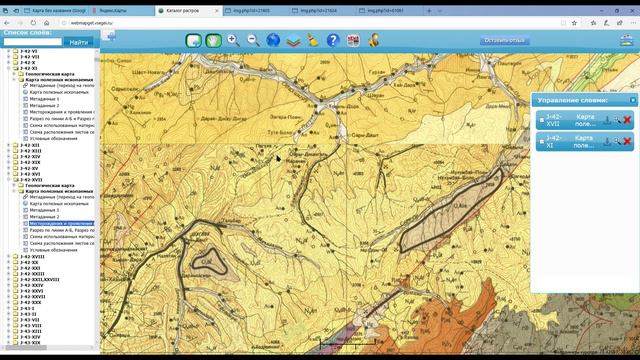Viewport: 640px width, 360px height.
Task: Select Условные обозначения under J-42-XVII
Action: click(53, 250)
